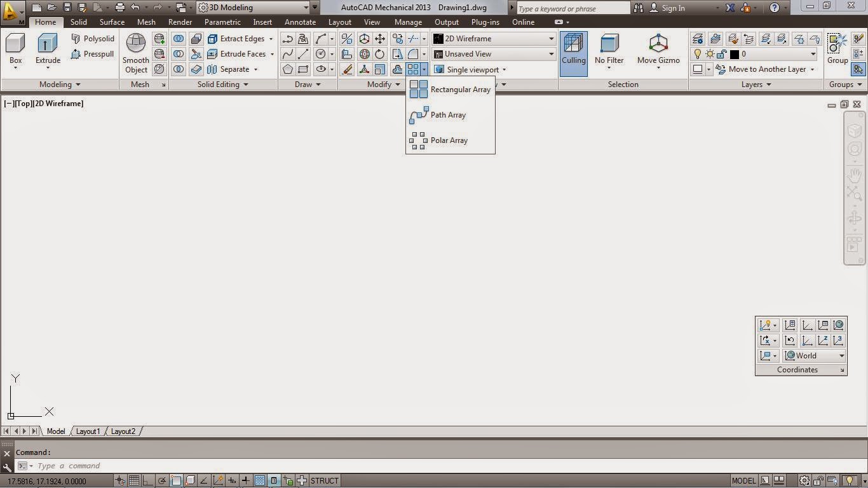Click the Extrude Faces tool
868x488 pixels.
(240, 54)
